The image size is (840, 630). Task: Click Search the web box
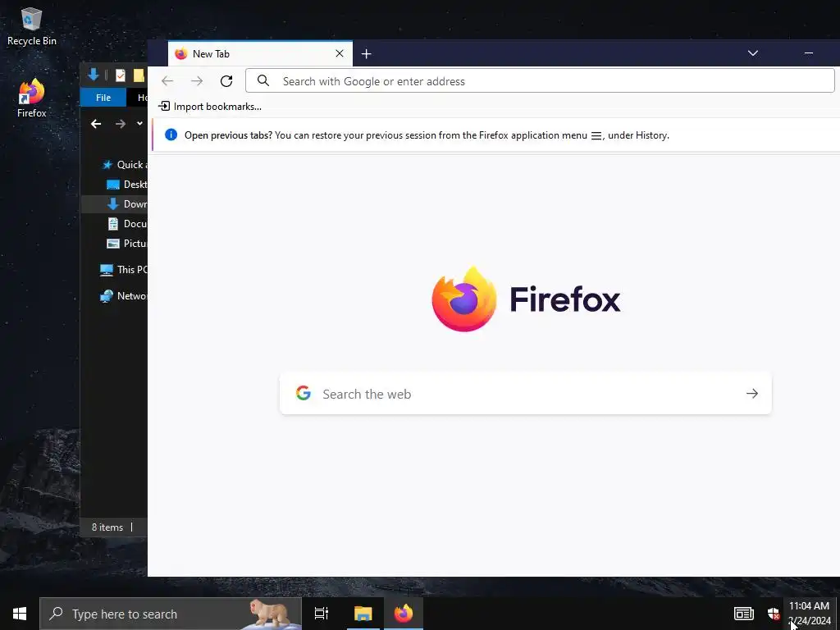point(526,394)
